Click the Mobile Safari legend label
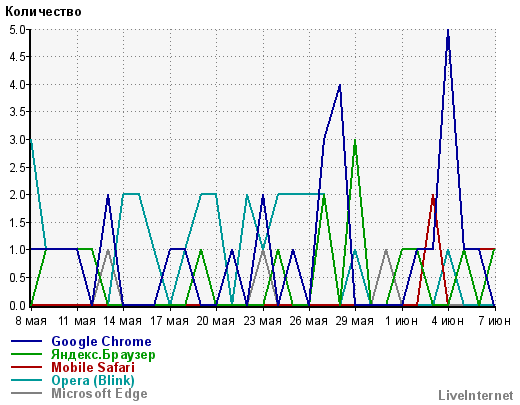This screenshot has width=520, height=405. [x=93, y=367]
